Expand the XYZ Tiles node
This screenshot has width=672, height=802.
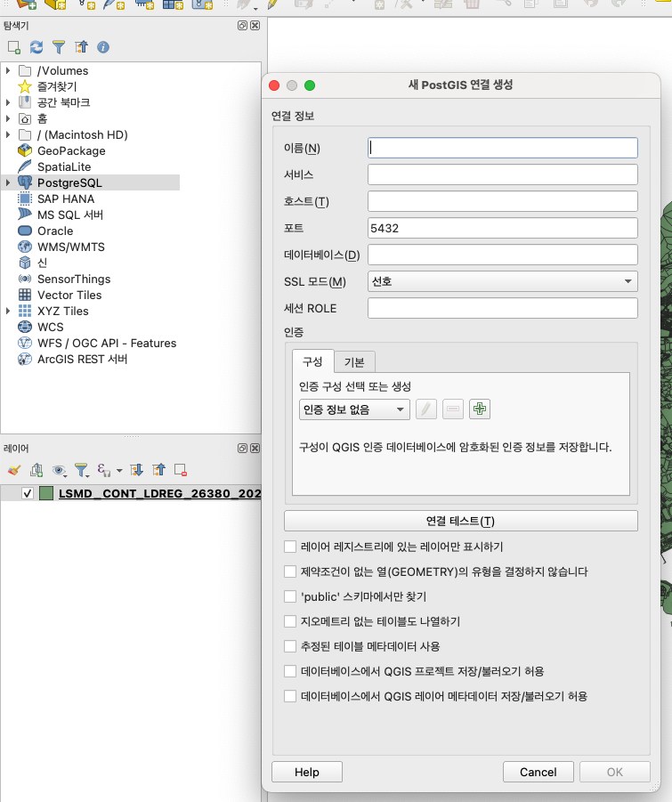click(8, 311)
